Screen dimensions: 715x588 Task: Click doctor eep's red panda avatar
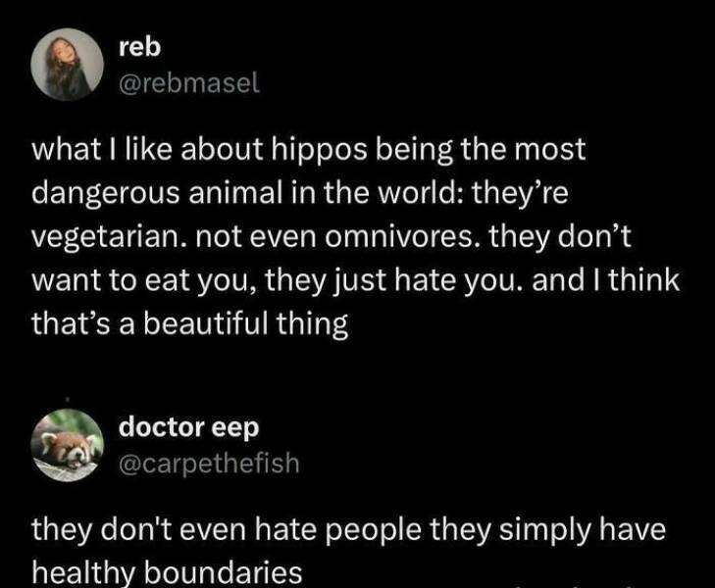67,446
